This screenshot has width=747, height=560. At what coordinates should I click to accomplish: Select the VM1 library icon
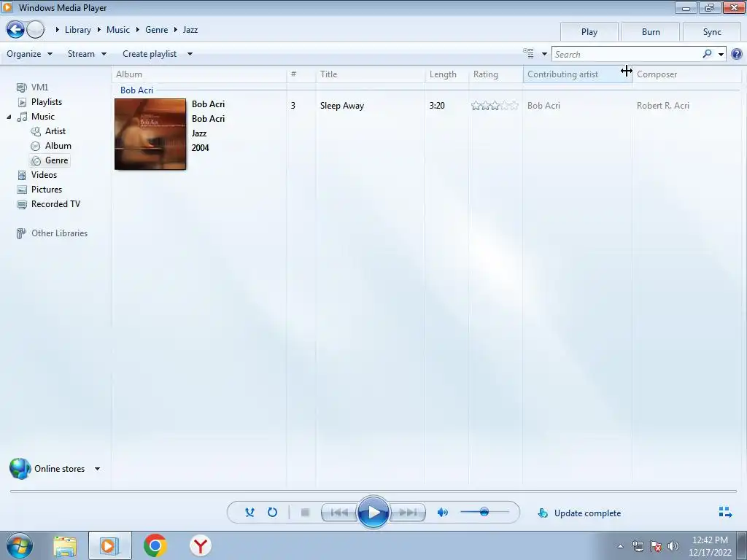pyautogui.click(x=21, y=87)
